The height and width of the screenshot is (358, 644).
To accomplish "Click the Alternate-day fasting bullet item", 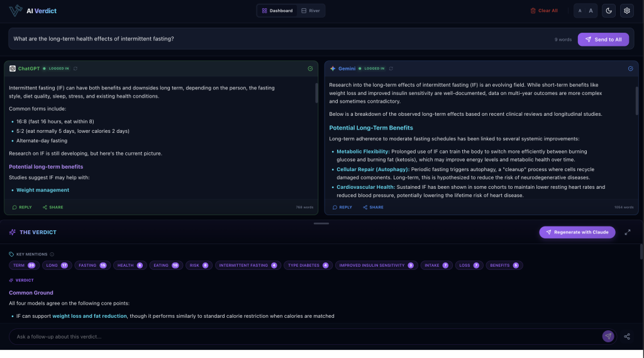I will (42, 141).
